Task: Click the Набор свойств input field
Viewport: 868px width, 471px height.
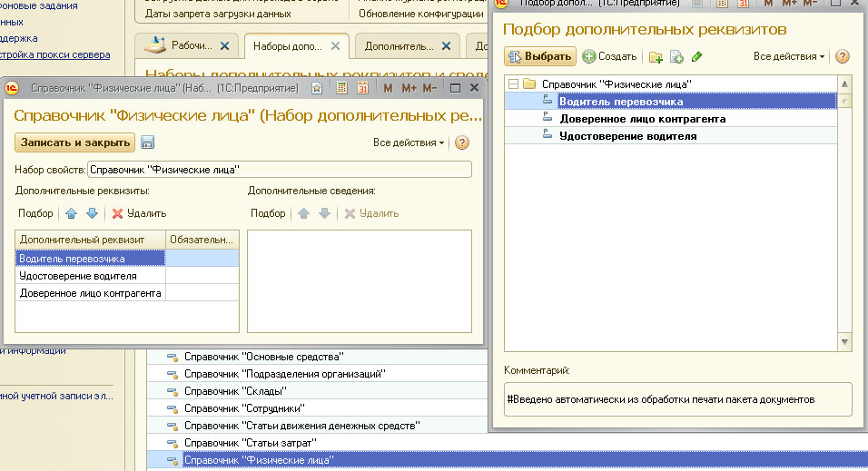Action: [x=280, y=170]
